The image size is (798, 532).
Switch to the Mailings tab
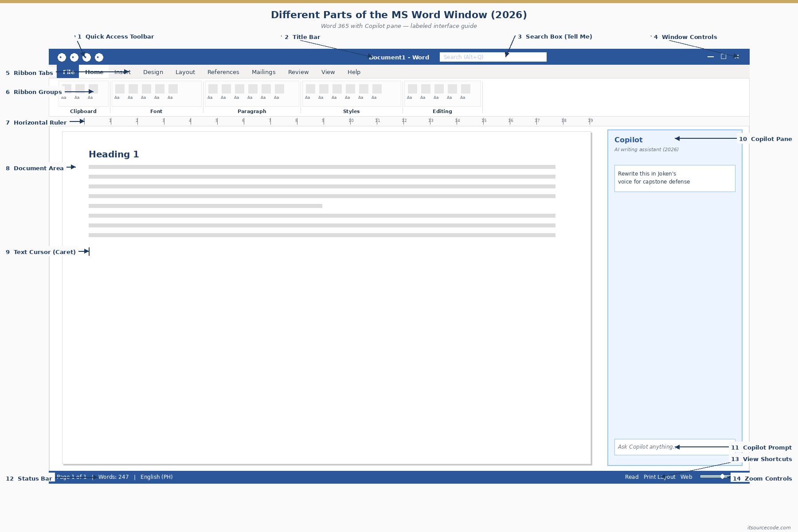pos(263,72)
